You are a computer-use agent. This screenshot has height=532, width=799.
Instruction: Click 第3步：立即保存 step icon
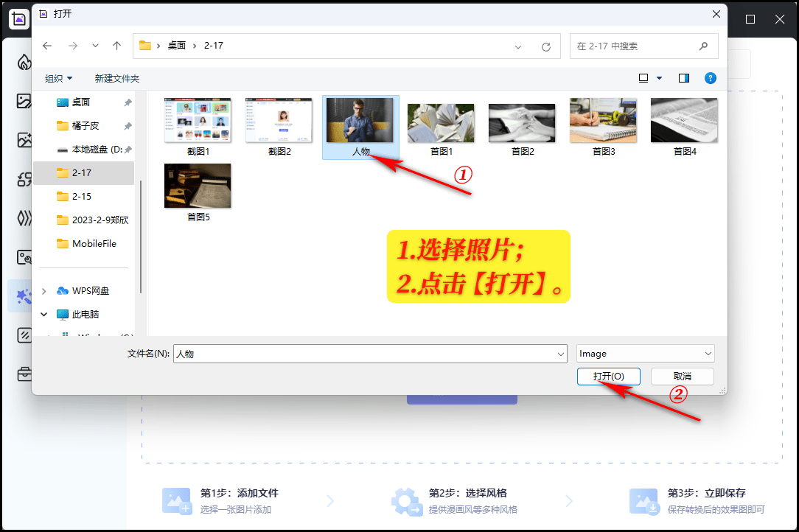click(644, 502)
